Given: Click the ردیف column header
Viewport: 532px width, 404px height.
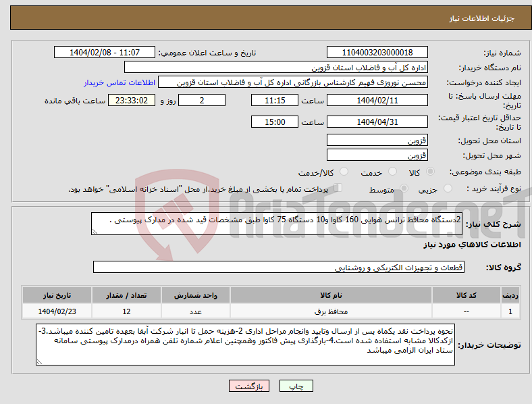Looking at the screenshot, I should (510, 295).
